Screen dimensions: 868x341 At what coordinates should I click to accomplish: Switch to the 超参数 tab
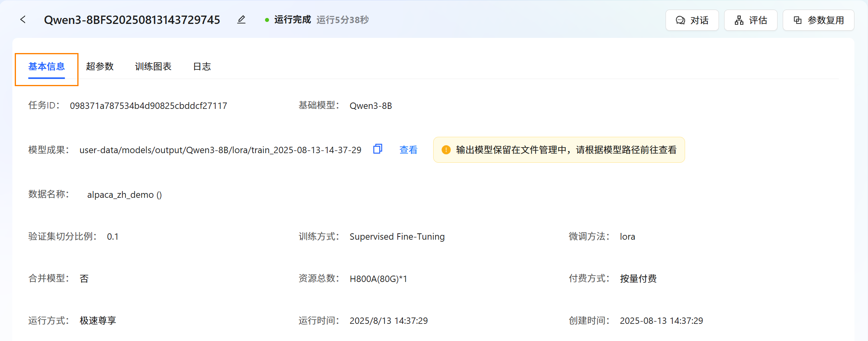pos(100,67)
